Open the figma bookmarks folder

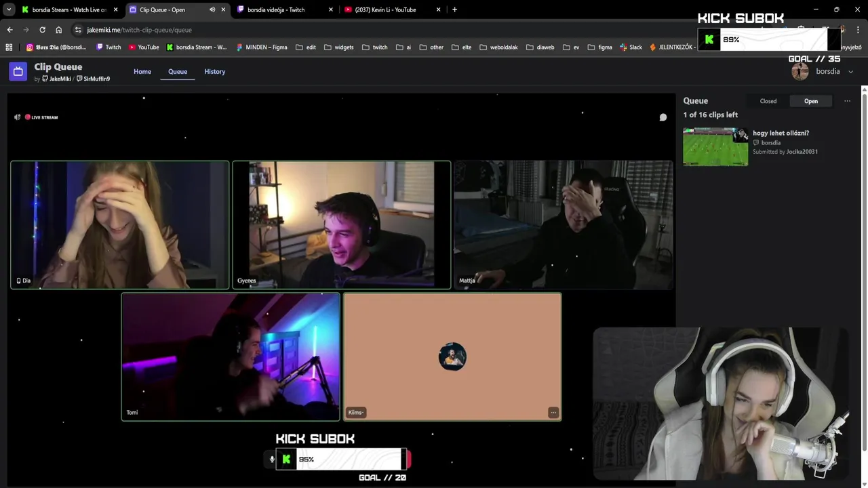[600, 47]
